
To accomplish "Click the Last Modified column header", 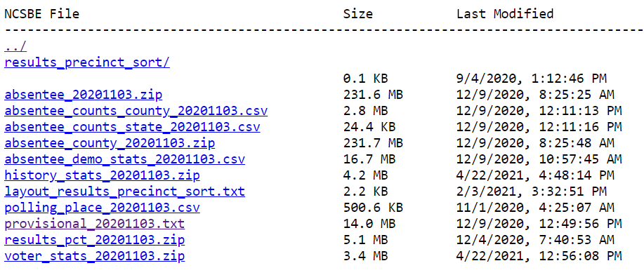I will click(x=505, y=14).
